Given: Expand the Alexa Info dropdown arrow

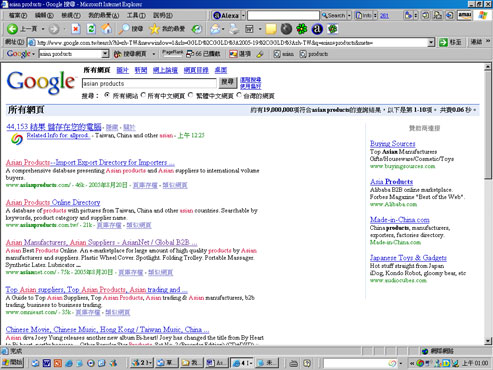Looking at the screenshot, I should 375,15.
